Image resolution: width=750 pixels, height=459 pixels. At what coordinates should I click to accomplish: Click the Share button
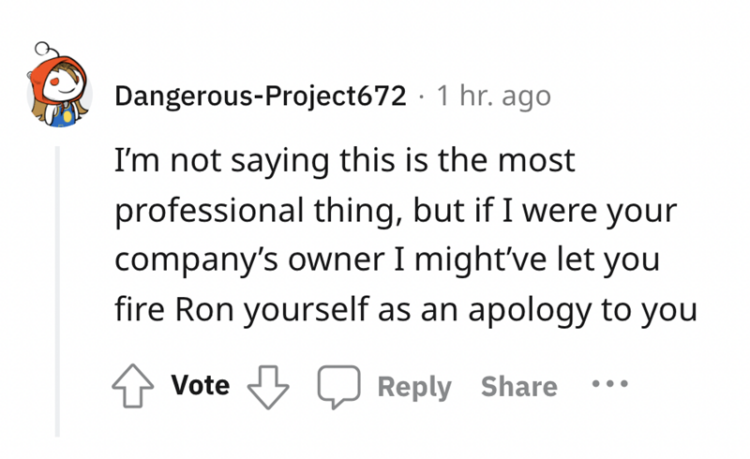[x=519, y=386]
